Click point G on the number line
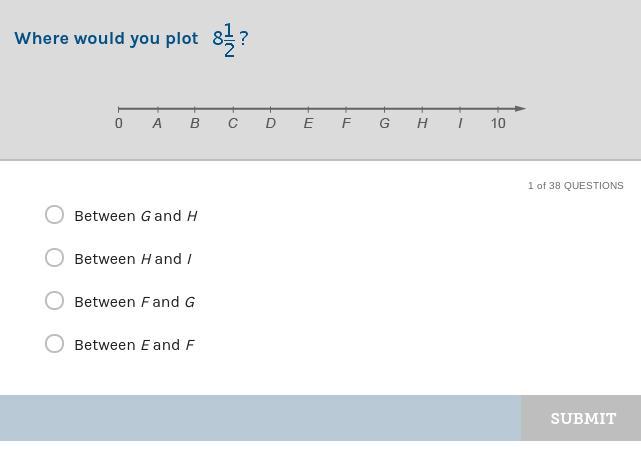 click(x=384, y=109)
